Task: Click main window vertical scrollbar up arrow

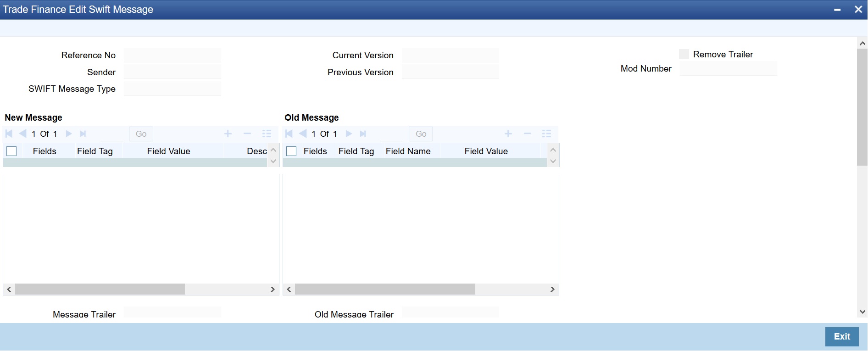Action: pos(862,44)
